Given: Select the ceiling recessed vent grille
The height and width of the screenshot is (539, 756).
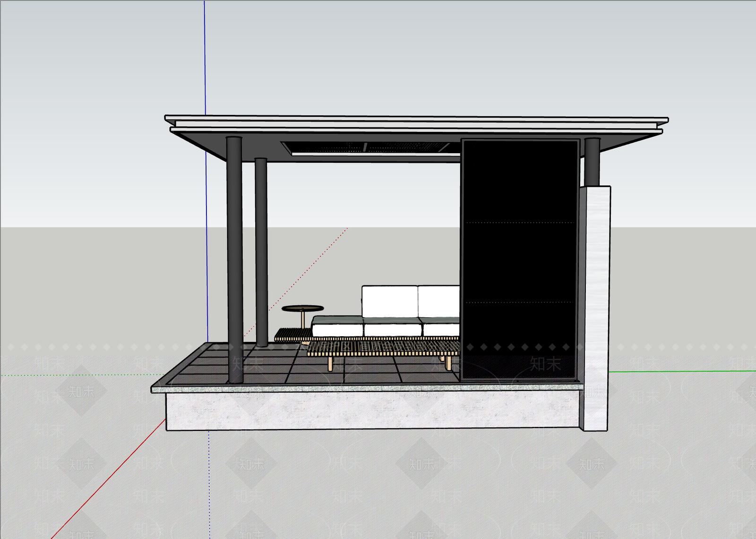Looking at the screenshot, I should point(370,148).
